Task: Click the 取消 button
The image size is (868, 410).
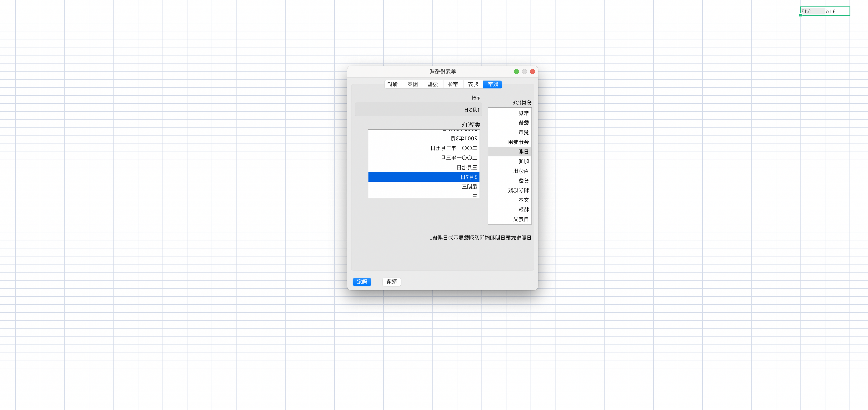Action: (x=391, y=282)
